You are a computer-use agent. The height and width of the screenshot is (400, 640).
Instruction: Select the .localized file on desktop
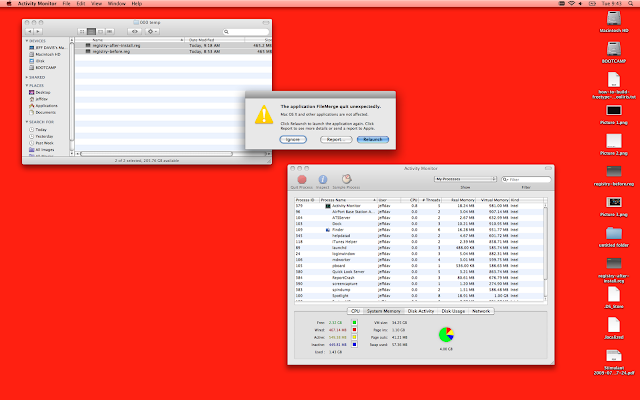[x=614, y=325]
